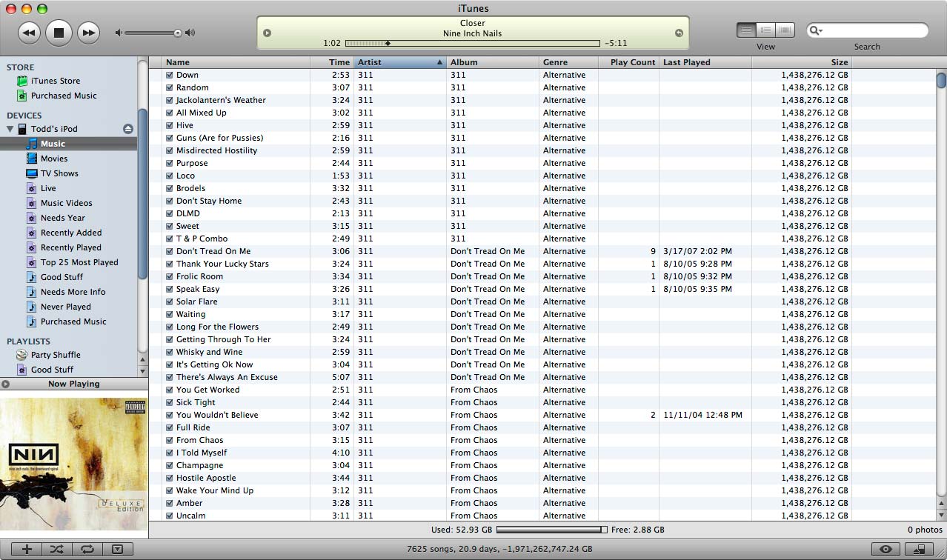Open the Needs Year playlist
The width and height of the screenshot is (947, 560).
(63, 218)
